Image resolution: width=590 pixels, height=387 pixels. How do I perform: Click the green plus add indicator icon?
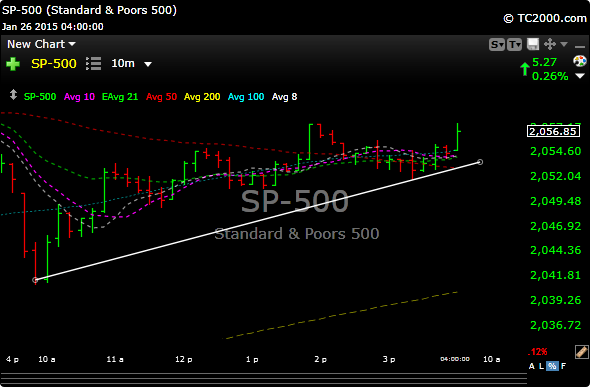click(x=13, y=64)
